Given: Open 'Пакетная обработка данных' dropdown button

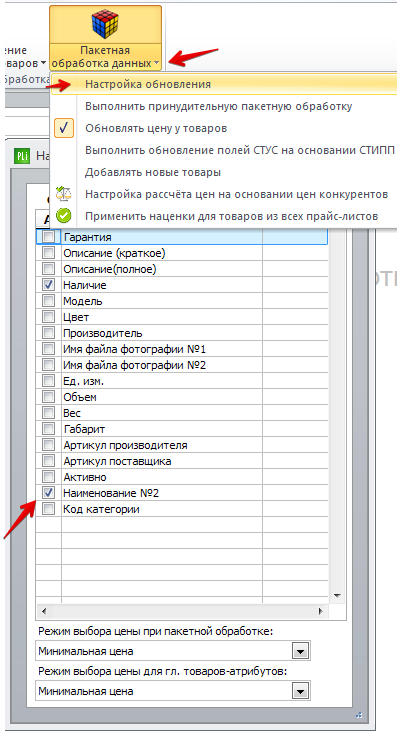Looking at the screenshot, I should pos(105,56).
